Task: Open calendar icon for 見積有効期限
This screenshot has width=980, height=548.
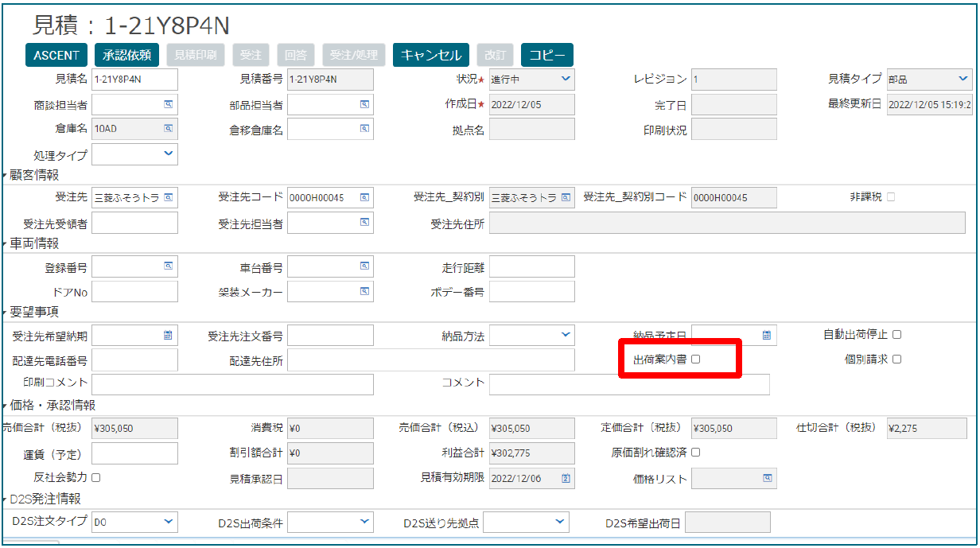Action: pos(566,478)
